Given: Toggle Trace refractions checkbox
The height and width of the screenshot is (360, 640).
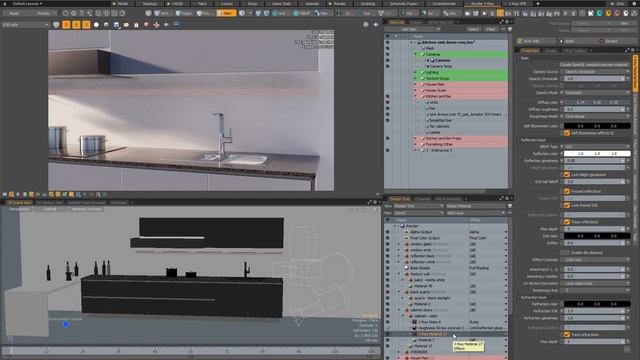Looking at the screenshot, I should pos(567,335).
